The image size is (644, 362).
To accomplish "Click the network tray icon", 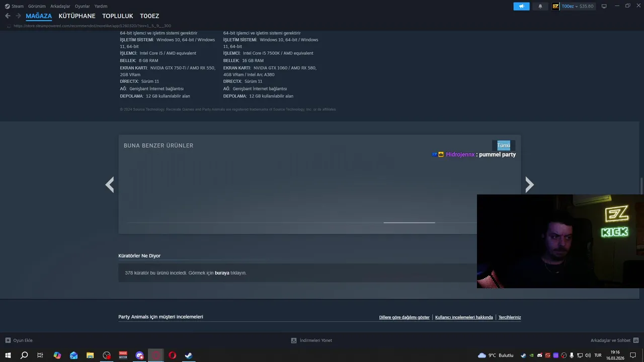I will (x=580, y=355).
